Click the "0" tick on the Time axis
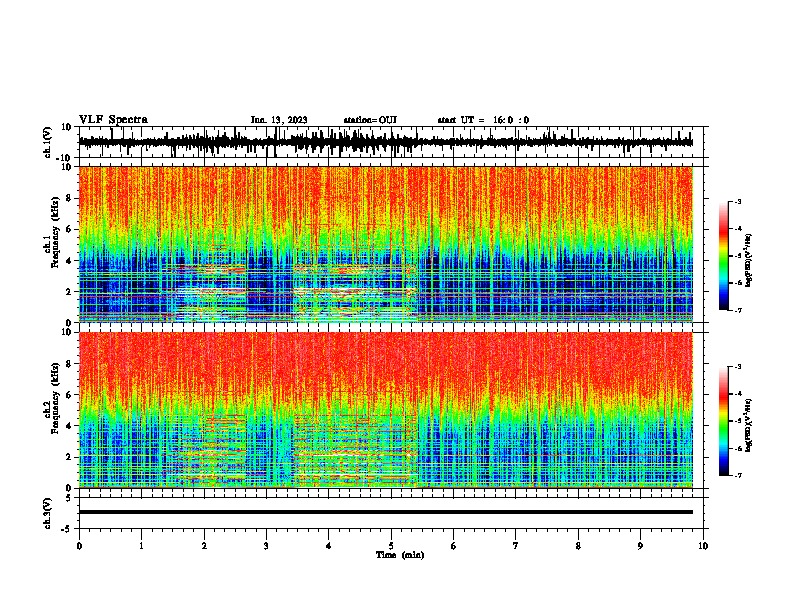 coord(79,546)
